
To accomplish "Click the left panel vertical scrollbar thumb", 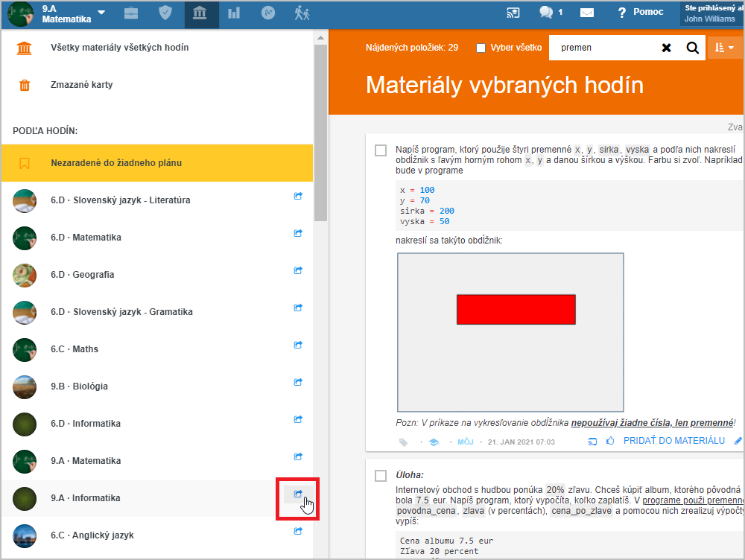I will click(320, 133).
